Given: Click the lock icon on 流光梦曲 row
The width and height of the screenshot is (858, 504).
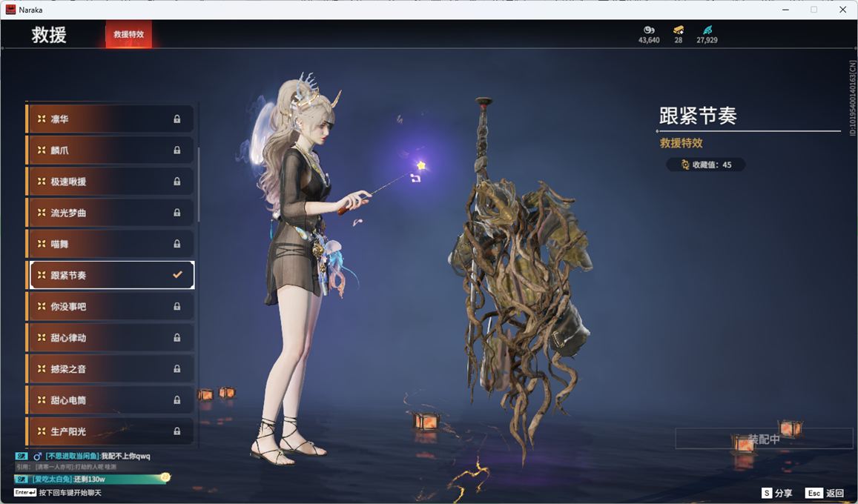Looking at the screenshot, I should pyautogui.click(x=176, y=212).
